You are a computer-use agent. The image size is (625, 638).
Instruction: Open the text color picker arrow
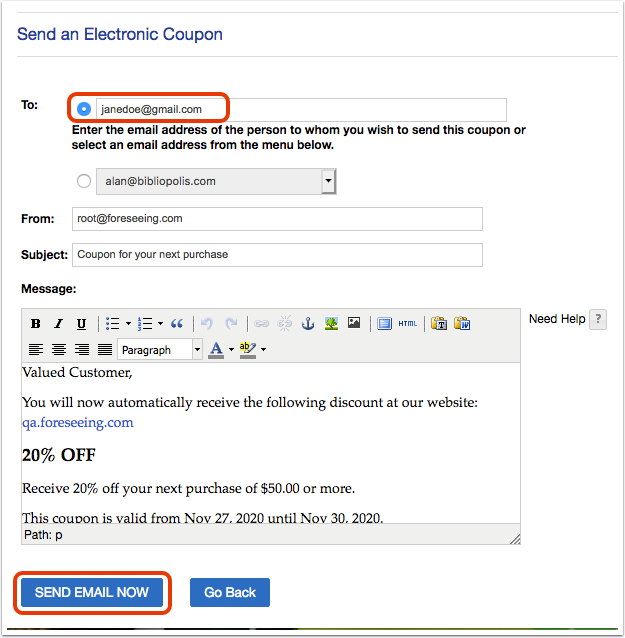coord(231,350)
